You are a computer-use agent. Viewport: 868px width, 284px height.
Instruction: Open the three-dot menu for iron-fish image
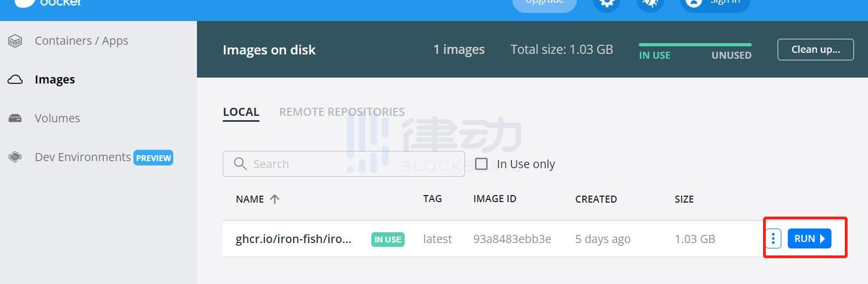click(773, 239)
